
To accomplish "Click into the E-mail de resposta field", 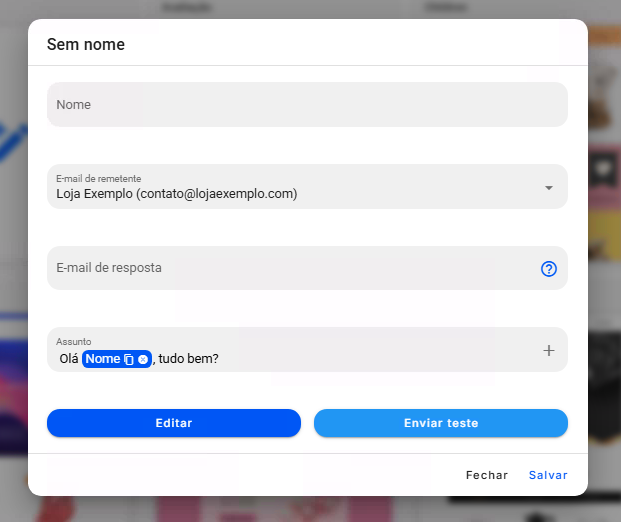I will [x=307, y=268].
